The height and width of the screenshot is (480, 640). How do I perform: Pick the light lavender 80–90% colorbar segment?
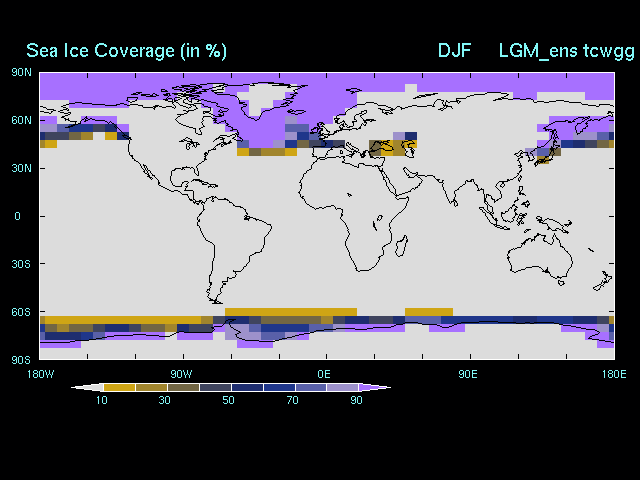tap(343, 387)
